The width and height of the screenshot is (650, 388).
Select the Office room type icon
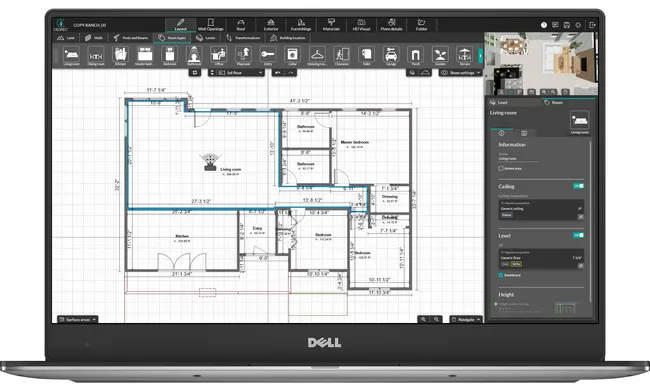(x=218, y=54)
